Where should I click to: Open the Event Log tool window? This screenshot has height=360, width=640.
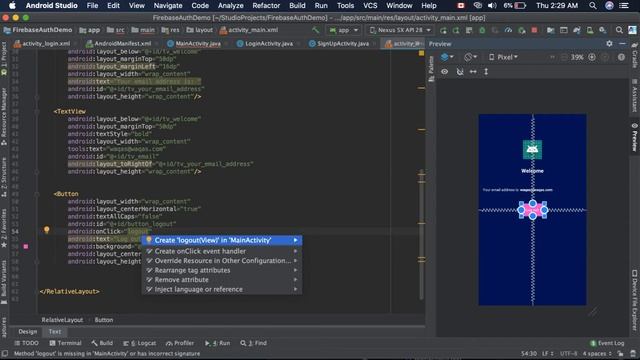pyautogui.click(x=607, y=343)
